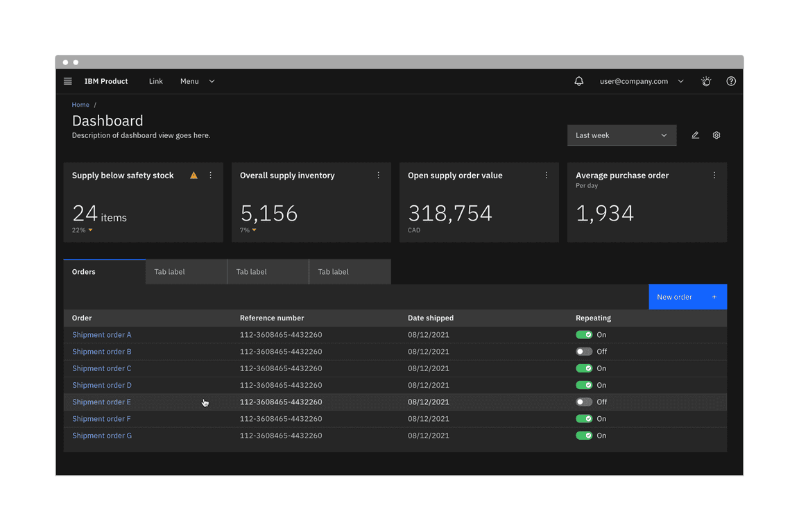Click the edit pencil icon near Last week
The width and height of the screenshot is (799, 532).
click(695, 135)
